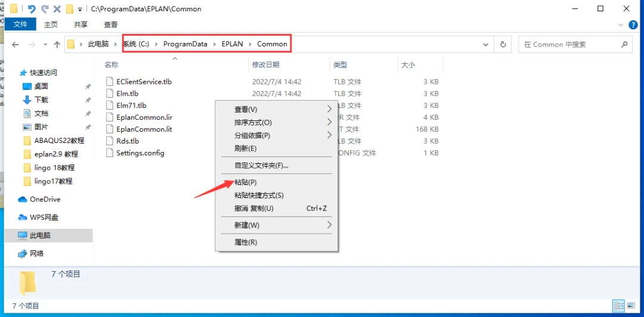Image resolution: width=644 pixels, height=317 pixels.
Task: Select the EClientService.tlb file
Action: 144,82
